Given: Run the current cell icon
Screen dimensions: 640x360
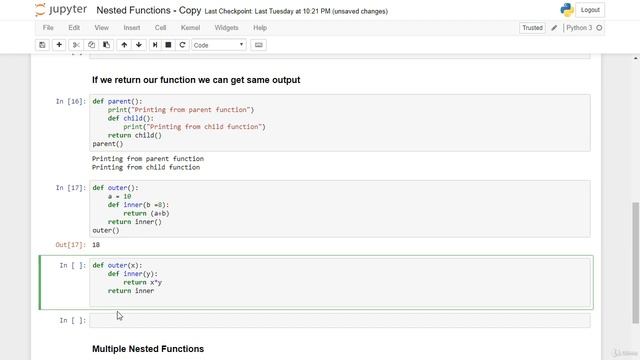Looking at the screenshot, I should pos(155,45).
